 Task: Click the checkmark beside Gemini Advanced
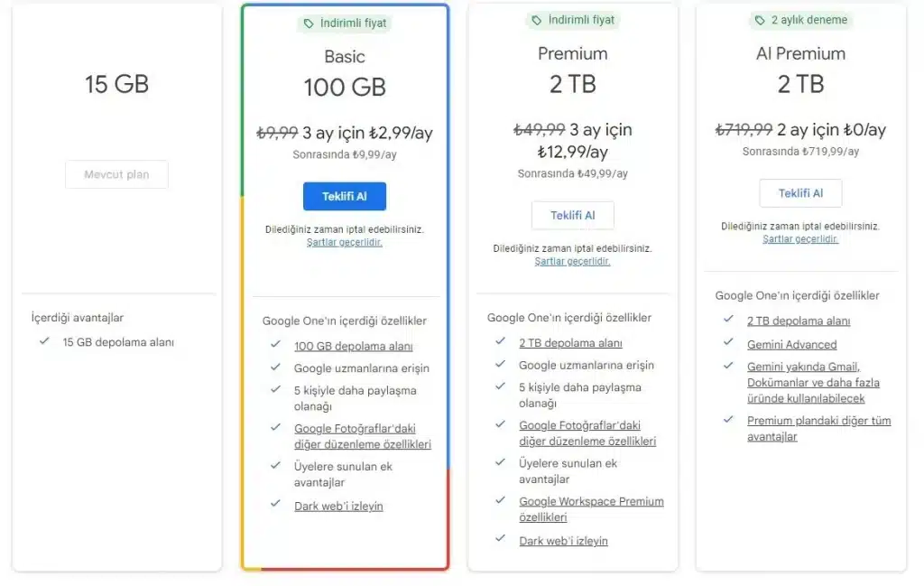[x=728, y=342]
